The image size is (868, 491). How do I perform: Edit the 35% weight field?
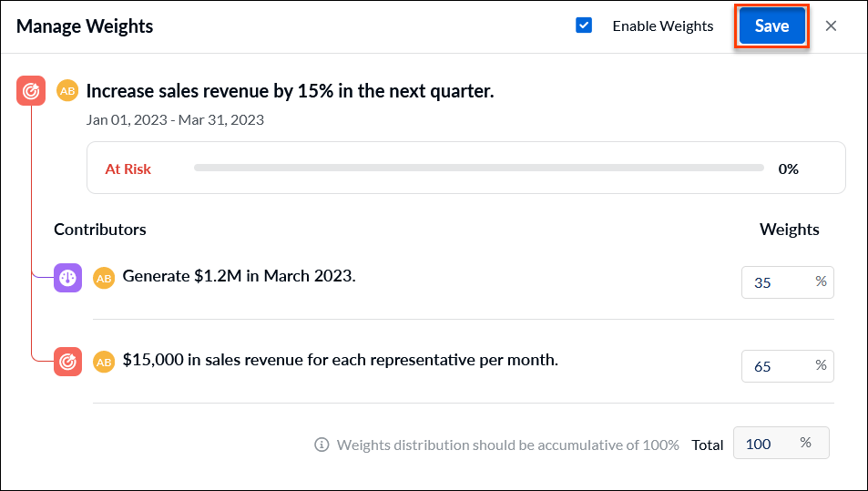(788, 282)
